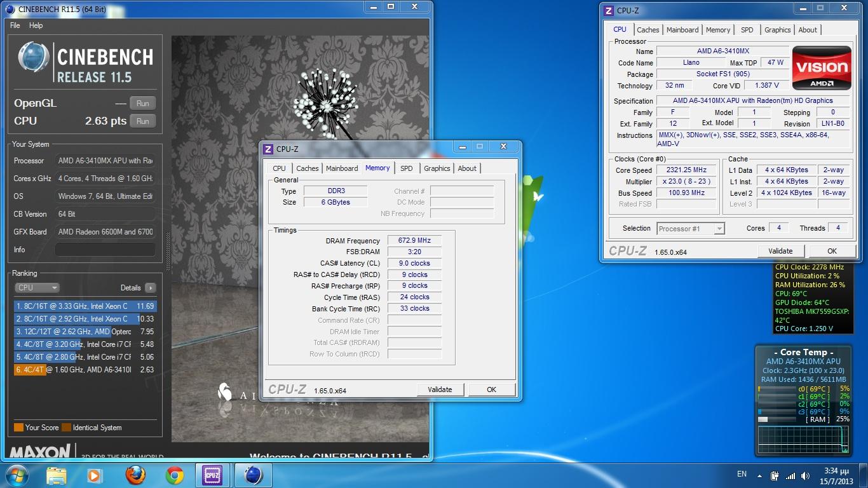The height and width of the screenshot is (488, 868).
Task: Click CPU-Z main window title icon
Action: [609, 10]
